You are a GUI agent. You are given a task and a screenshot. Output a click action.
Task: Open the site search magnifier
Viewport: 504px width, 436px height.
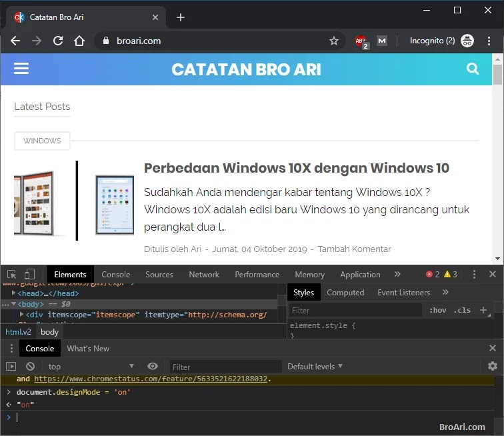coord(473,69)
